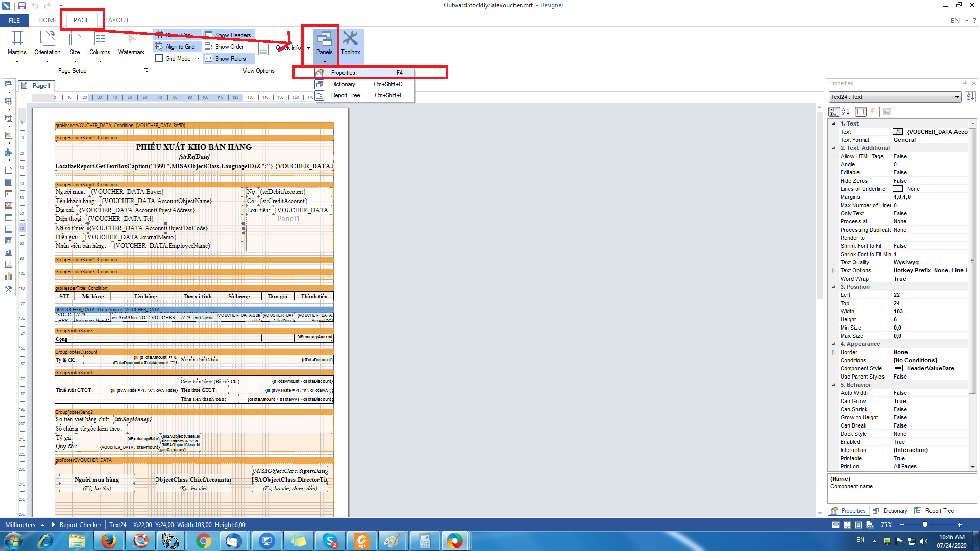Toggle Show Headers option
Screen dimensions: 980x551
(228, 35)
